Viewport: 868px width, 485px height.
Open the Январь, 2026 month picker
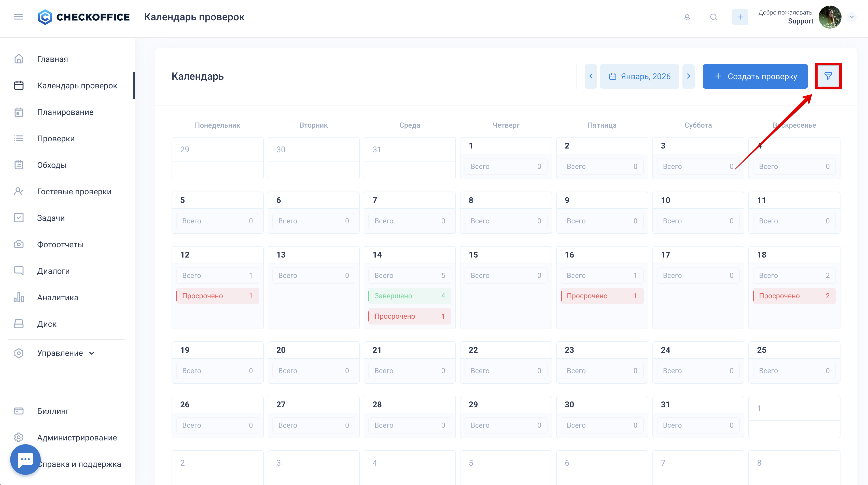pos(639,77)
